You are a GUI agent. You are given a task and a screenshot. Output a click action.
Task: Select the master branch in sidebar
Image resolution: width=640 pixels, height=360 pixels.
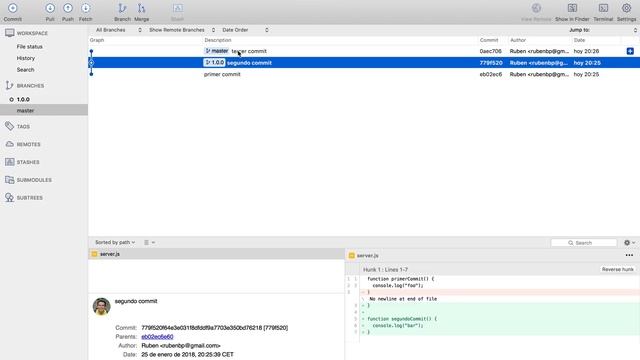click(x=44, y=110)
